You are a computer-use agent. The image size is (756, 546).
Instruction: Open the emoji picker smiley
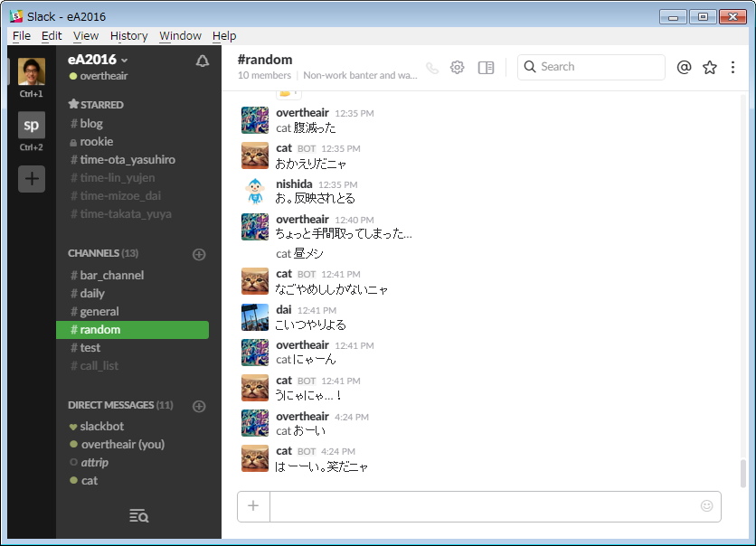[x=706, y=505]
